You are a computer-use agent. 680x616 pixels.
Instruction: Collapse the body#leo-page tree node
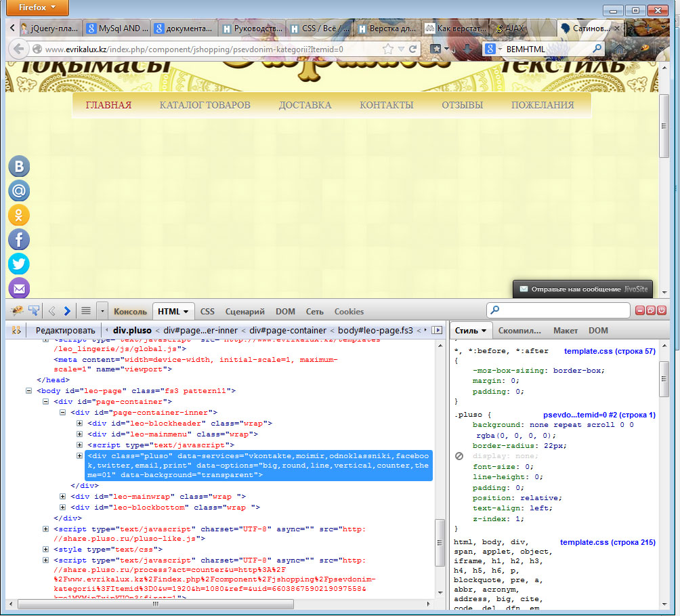[x=29, y=391]
